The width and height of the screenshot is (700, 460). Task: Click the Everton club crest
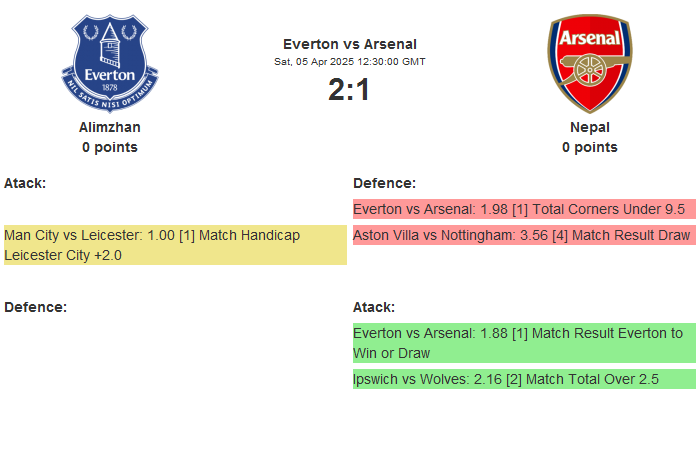(x=110, y=62)
